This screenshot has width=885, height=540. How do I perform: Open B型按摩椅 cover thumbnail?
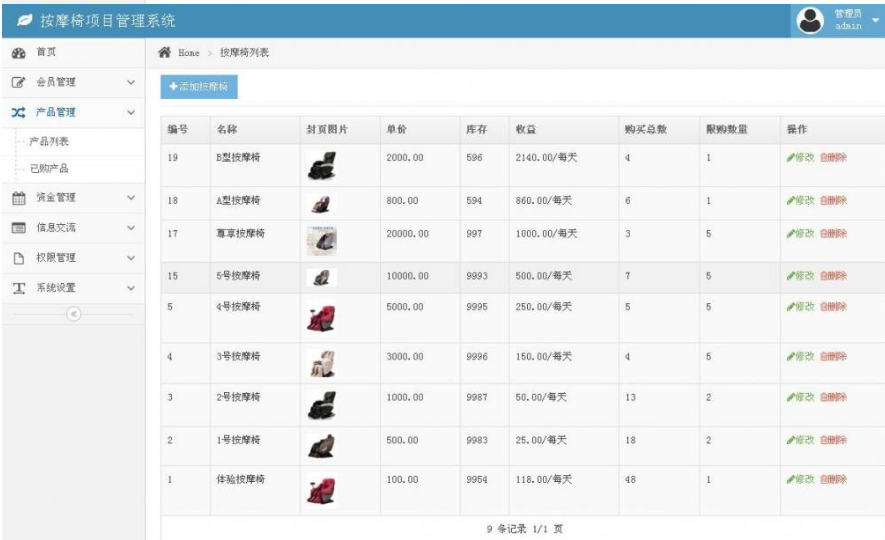pyautogui.click(x=322, y=165)
